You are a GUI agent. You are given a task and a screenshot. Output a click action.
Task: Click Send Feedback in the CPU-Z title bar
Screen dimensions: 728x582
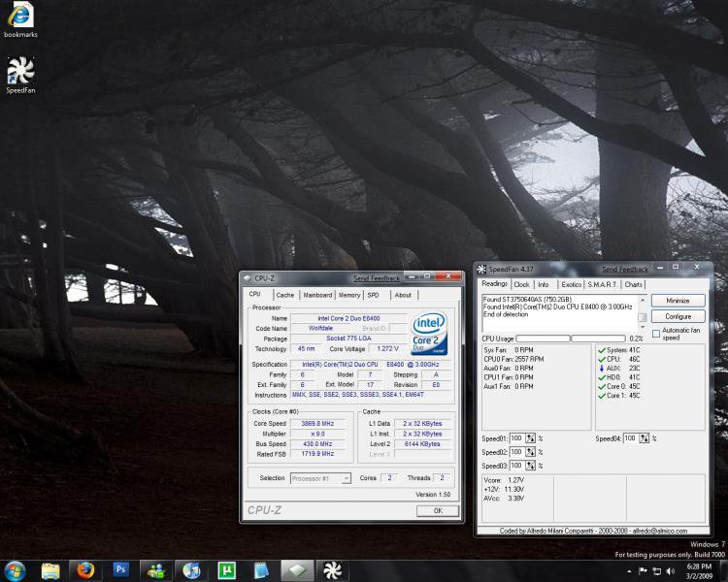[x=377, y=278]
